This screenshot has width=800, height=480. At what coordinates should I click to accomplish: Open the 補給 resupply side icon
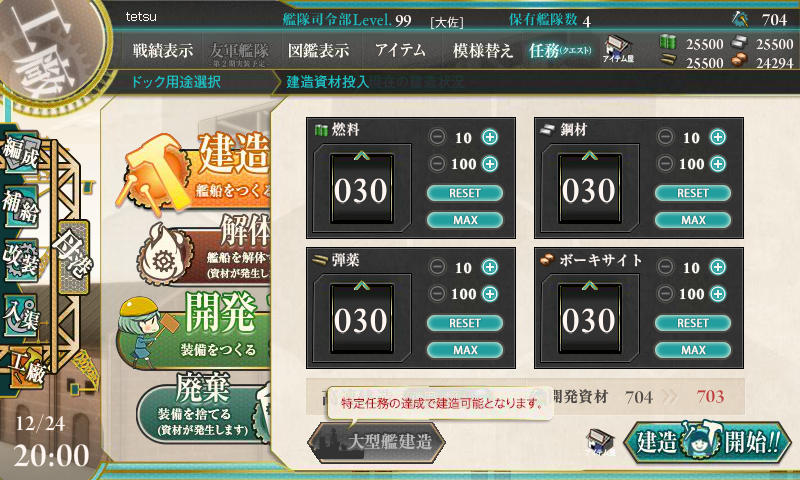pyautogui.click(x=20, y=206)
